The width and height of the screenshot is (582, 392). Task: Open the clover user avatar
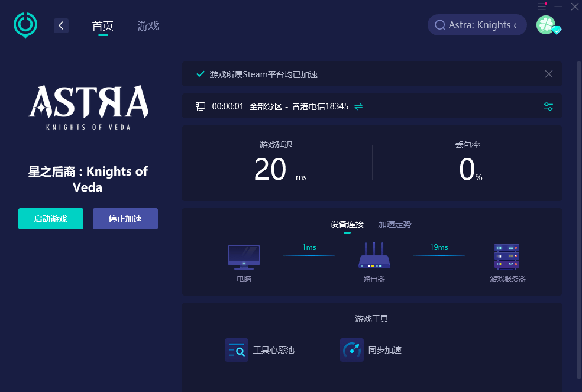546,25
